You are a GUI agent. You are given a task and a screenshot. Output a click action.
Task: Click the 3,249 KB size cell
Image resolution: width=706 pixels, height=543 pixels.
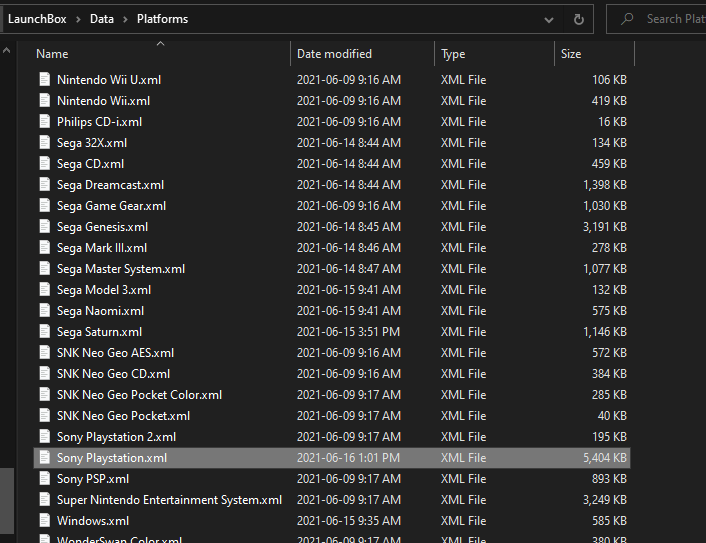click(605, 500)
